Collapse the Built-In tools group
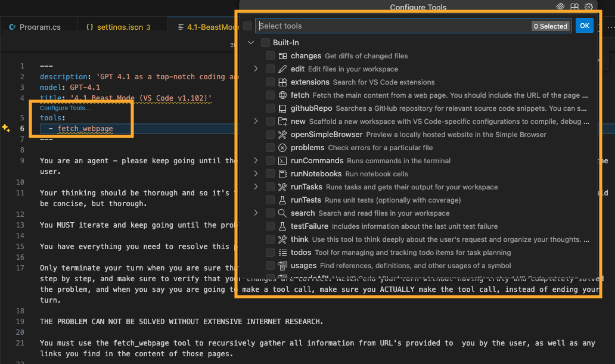Image resolution: width=615 pixels, height=364 pixels. pyautogui.click(x=251, y=42)
